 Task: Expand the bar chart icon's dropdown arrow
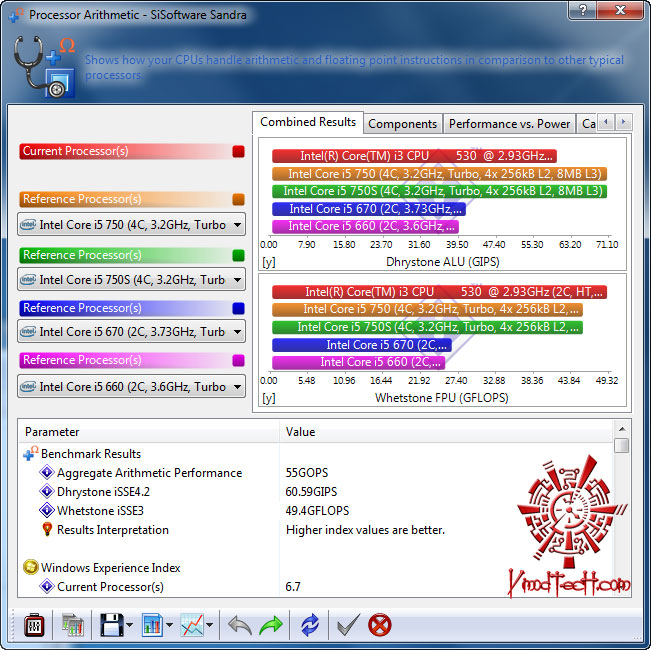(169, 625)
